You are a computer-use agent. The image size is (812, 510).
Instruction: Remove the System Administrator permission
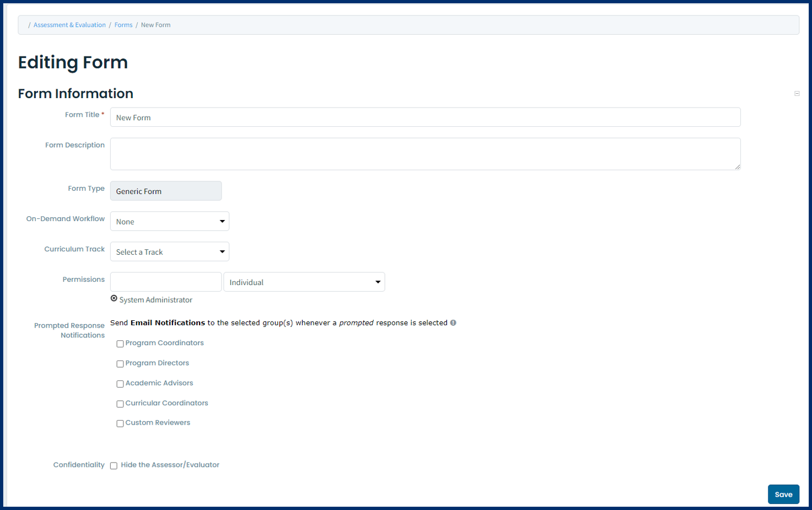pos(114,298)
